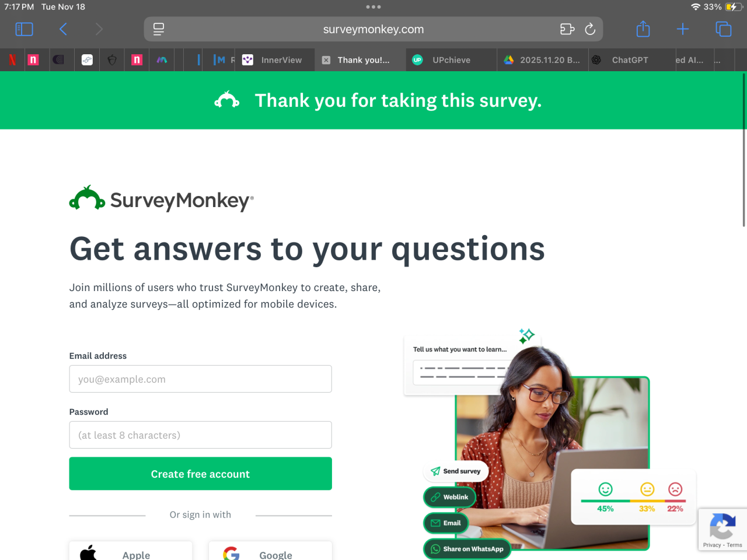747x560 pixels.
Task: Close the Thank you tab
Action: click(326, 60)
